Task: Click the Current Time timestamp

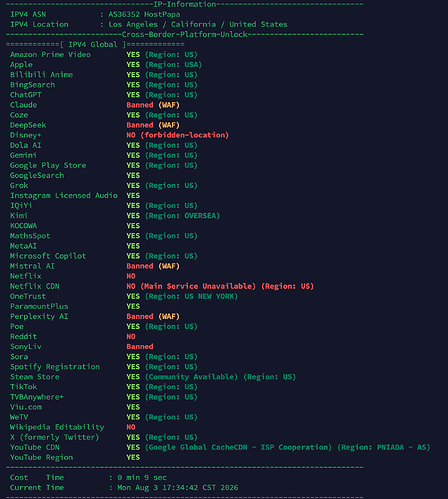Action: coord(178,487)
